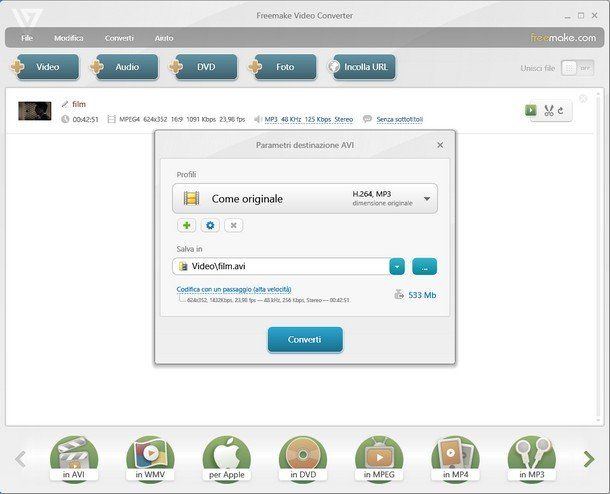Click the weight icon beside 533 Mb
This screenshot has height=494, width=610.
point(399,294)
